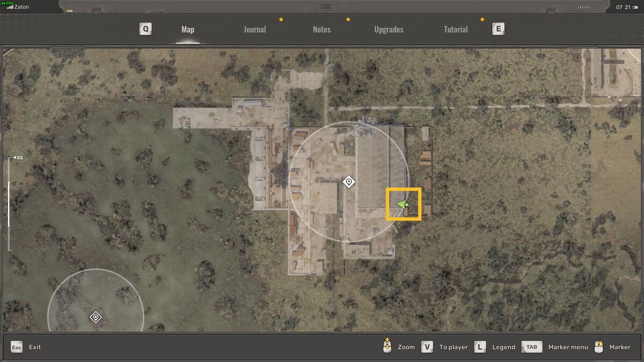The width and height of the screenshot is (644, 362).
Task: Center the map using To player
Action: pyautogui.click(x=453, y=347)
